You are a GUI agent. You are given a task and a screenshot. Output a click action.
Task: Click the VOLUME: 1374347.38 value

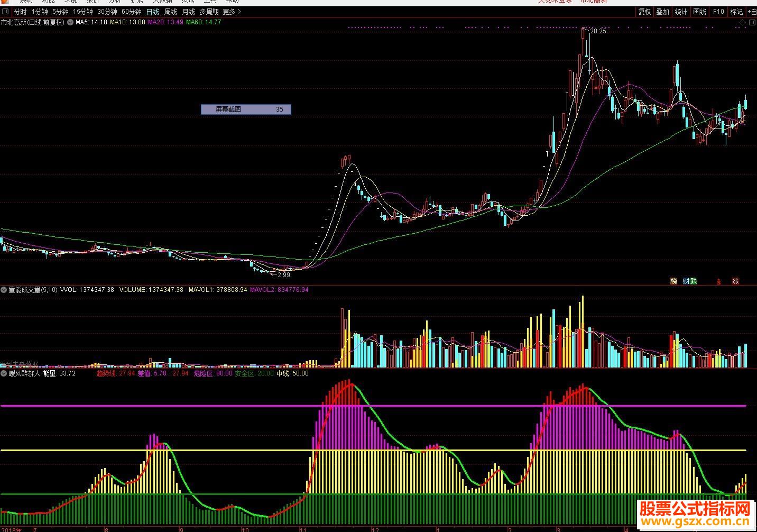[151, 290]
